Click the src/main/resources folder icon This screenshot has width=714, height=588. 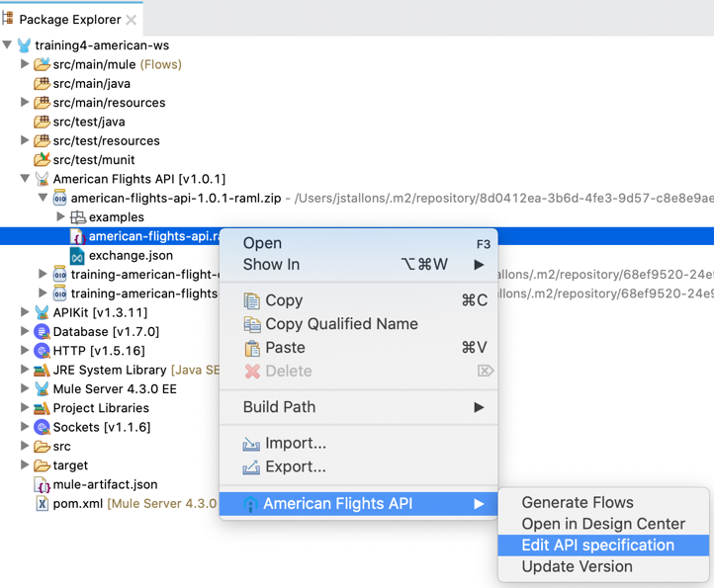point(42,103)
